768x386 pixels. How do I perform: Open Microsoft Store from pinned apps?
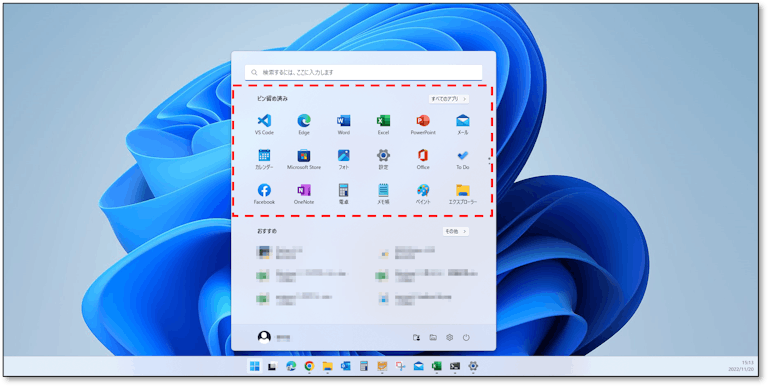tap(304, 159)
